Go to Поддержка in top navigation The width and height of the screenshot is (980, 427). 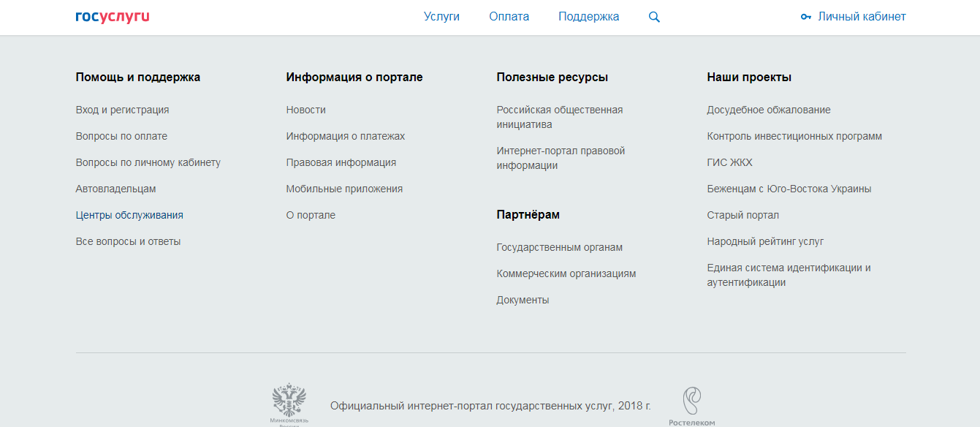pos(588,17)
